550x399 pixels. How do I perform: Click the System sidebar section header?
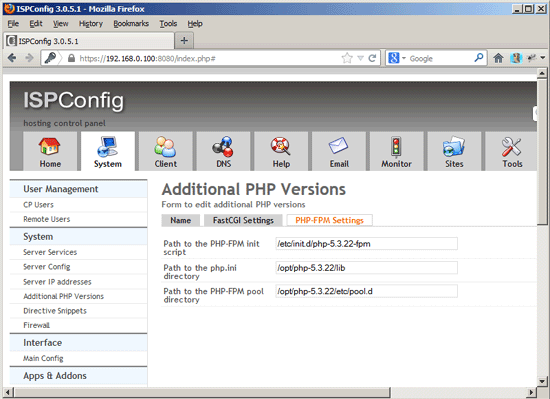click(78, 237)
